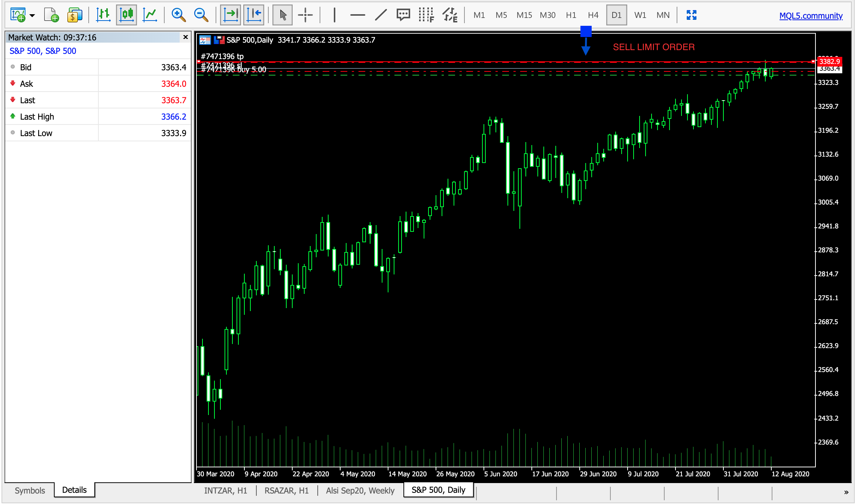Click the #7471396 sl line label
This screenshot has width=857, height=504.
click(x=222, y=65)
